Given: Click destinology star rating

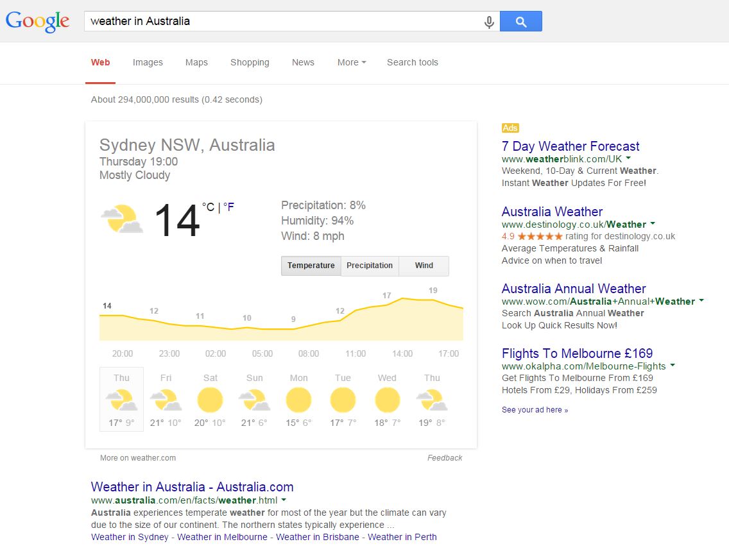Looking at the screenshot, I should 540,237.
